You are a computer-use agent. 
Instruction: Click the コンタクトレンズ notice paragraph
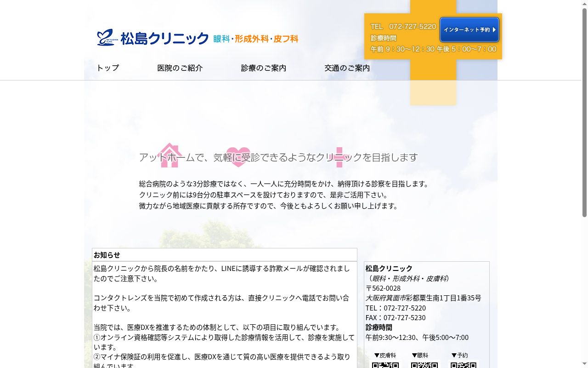221,303
